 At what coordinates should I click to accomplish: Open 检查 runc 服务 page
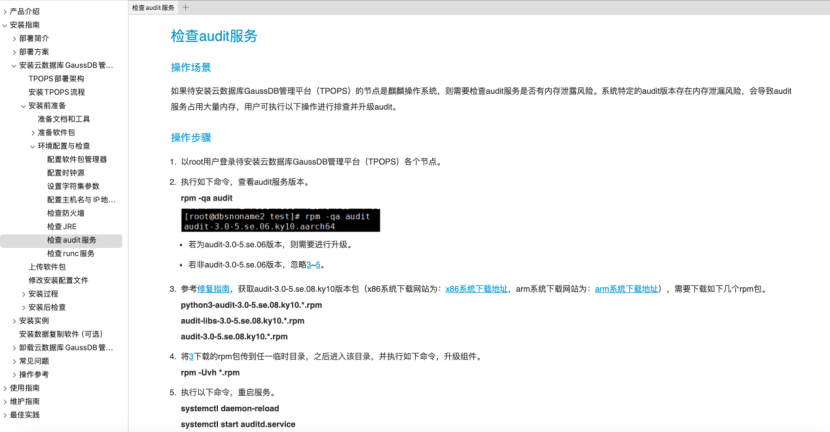pyautogui.click(x=70, y=254)
